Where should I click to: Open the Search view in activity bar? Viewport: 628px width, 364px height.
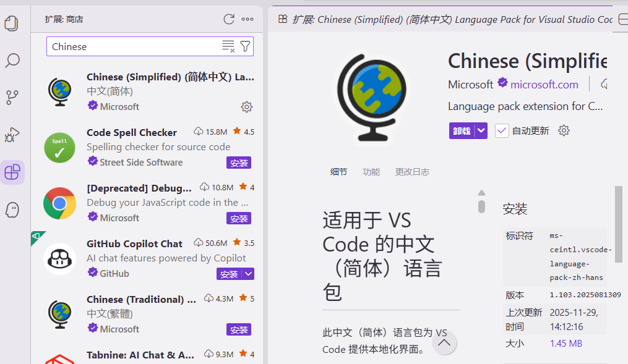click(x=12, y=61)
